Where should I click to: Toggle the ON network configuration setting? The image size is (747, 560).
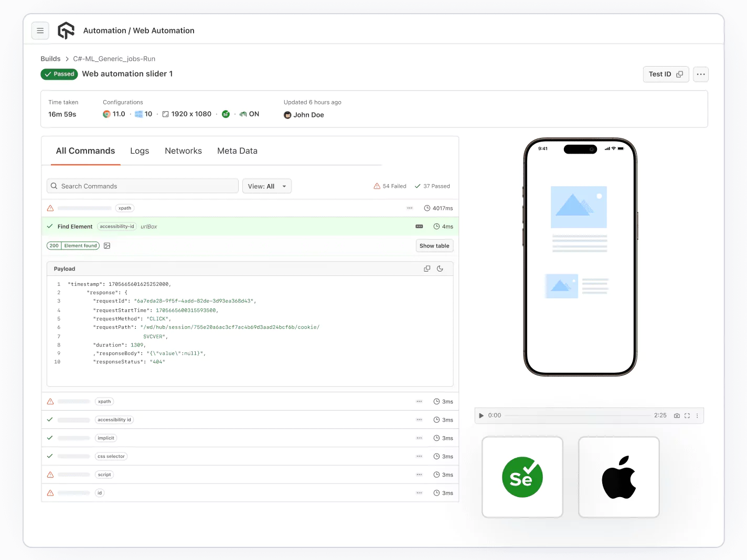(250, 114)
